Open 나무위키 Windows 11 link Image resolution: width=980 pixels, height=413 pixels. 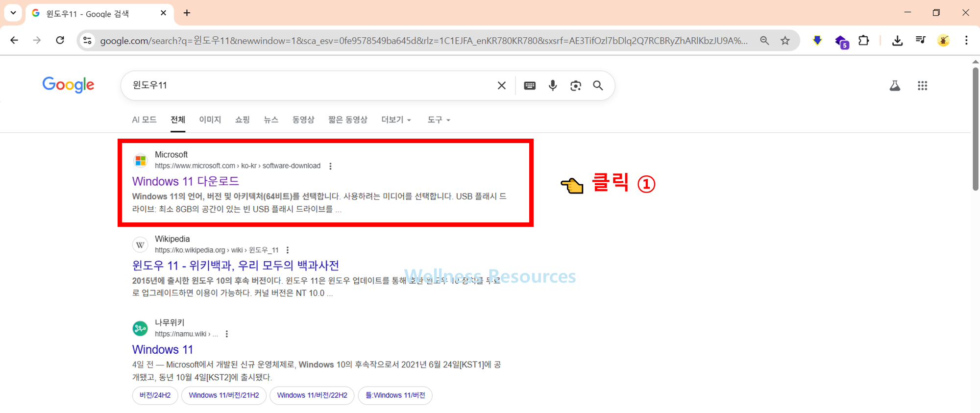(163, 349)
